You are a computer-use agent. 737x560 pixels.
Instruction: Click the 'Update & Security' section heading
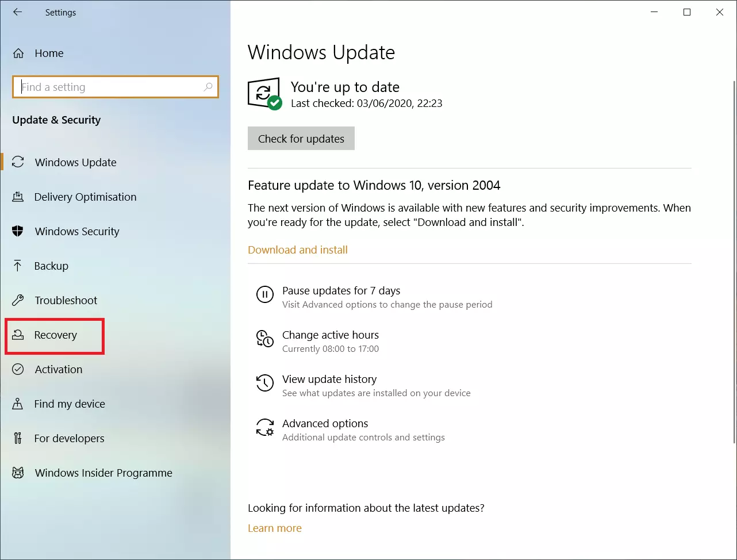(x=56, y=120)
